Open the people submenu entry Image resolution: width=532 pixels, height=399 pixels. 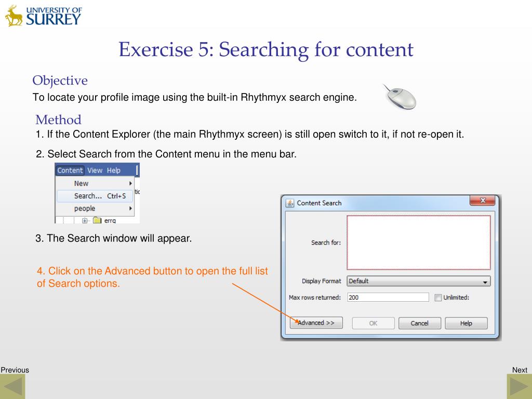coord(95,208)
